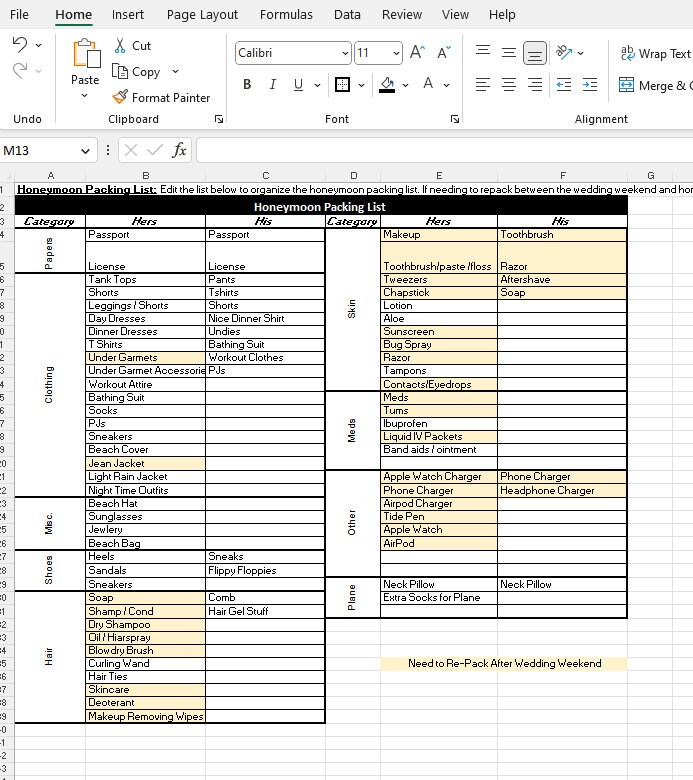Apply the Borders icon
This screenshot has height=780, width=693.
pyautogui.click(x=342, y=85)
